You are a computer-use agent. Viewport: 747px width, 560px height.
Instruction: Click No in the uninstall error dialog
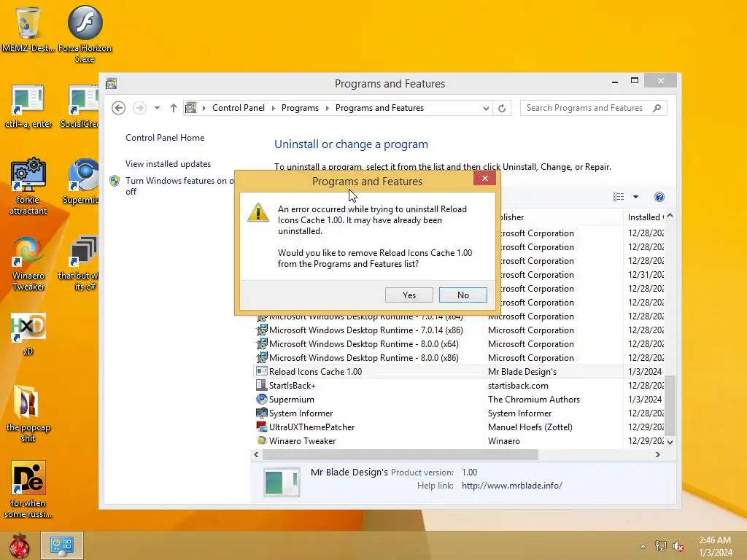pos(462,295)
